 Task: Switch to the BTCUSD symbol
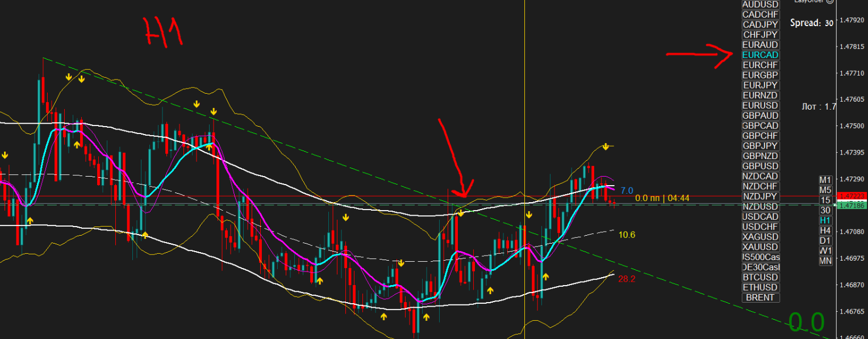(761, 277)
